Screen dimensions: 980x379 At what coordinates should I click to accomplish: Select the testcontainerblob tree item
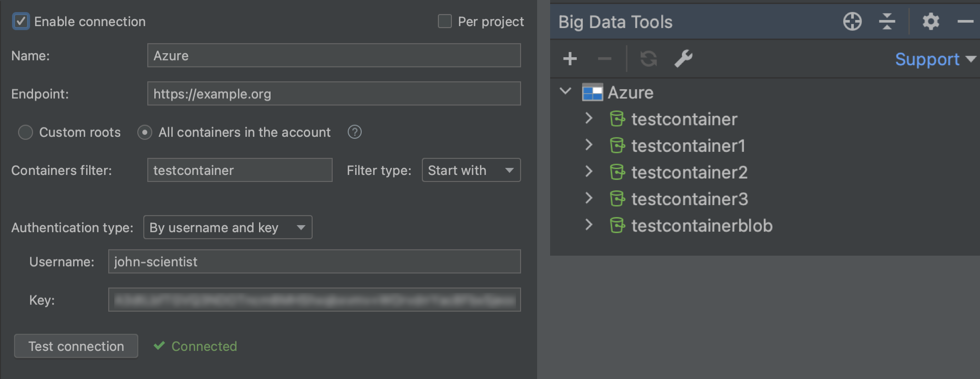[702, 226]
